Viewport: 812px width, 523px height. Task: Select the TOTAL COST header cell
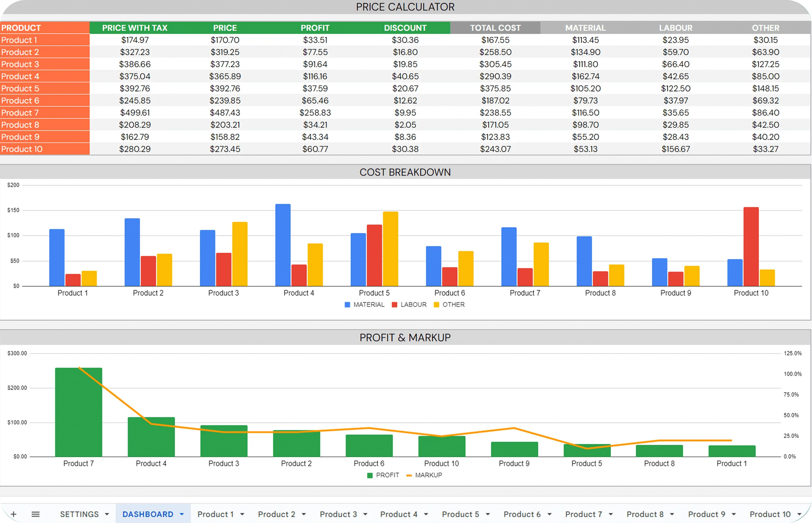click(x=495, y=28)
